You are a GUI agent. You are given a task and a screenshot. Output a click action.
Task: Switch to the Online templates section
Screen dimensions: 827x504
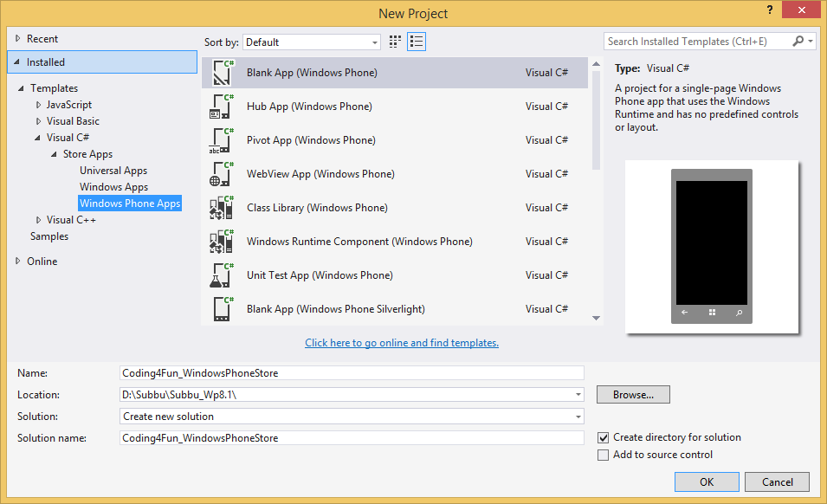(41, 261)
